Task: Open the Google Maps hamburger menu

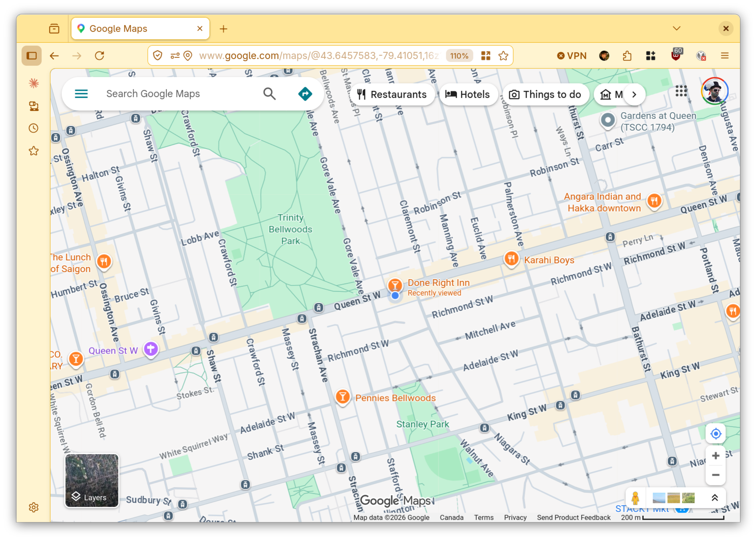Action: click(x=81, y=94)
